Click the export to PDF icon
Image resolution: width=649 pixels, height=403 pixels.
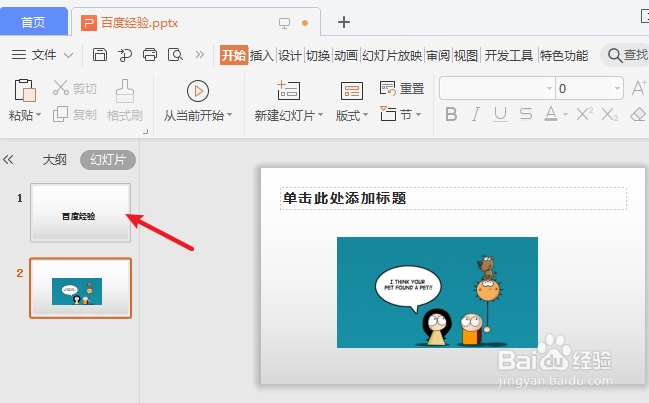125,55
